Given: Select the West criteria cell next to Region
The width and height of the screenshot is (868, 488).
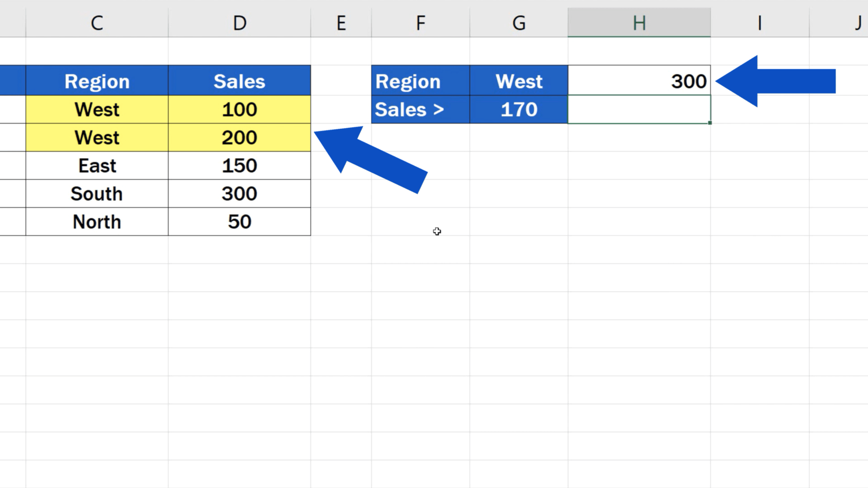Looking at the screenshot, I should (518, 80).
